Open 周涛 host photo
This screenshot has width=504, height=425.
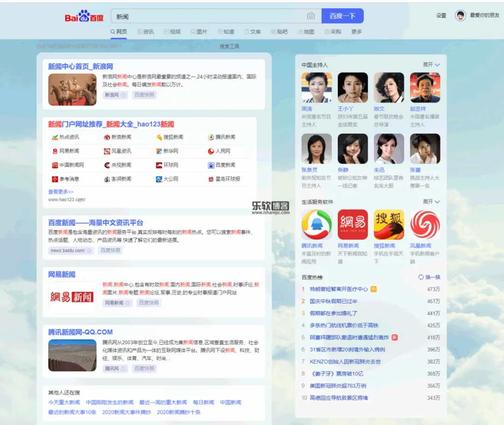[x=316, y=87]
